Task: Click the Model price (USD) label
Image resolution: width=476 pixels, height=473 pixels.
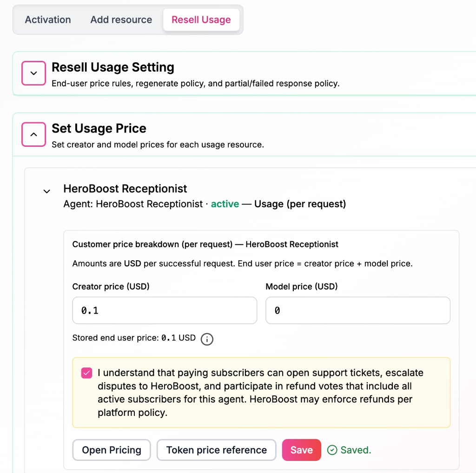Action: 302,286
